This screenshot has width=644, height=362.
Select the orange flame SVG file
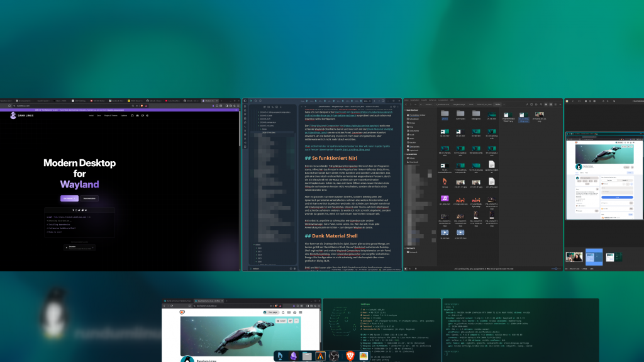[445, 181]
